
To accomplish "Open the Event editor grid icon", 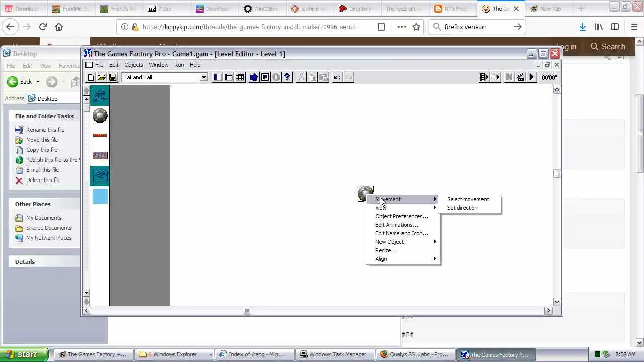I will (240, 77).
